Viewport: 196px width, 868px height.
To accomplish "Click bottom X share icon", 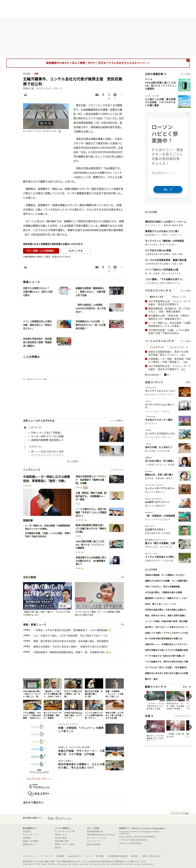I will pyautogui.click(x=109, y=267).
